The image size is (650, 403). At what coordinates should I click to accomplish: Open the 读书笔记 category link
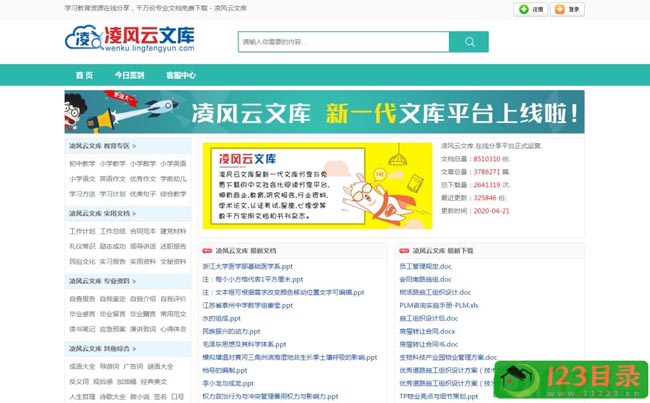click(x=82, y=329)
